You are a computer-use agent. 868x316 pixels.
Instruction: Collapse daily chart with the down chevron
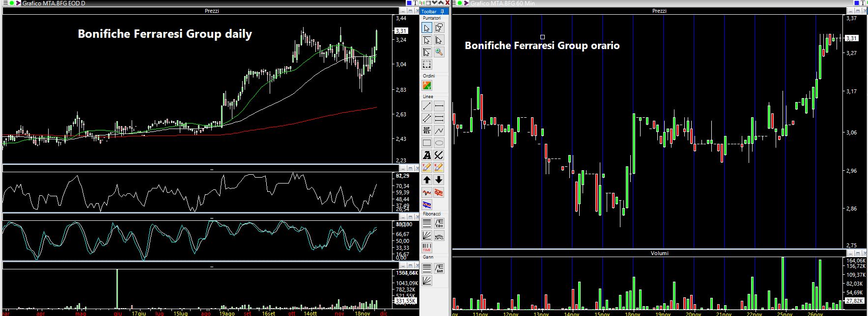pos(434,3)
